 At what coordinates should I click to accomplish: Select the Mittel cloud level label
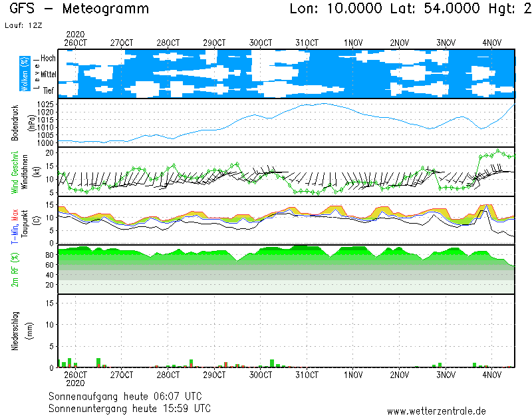click(47, 74)
